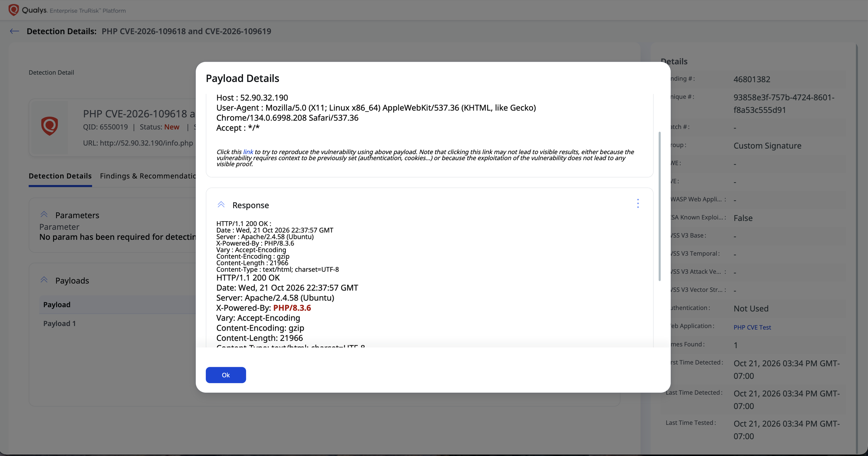Screen dimensions: 868x456
Task: Click the Payload Details dialog title
Action: click(242, 78)
